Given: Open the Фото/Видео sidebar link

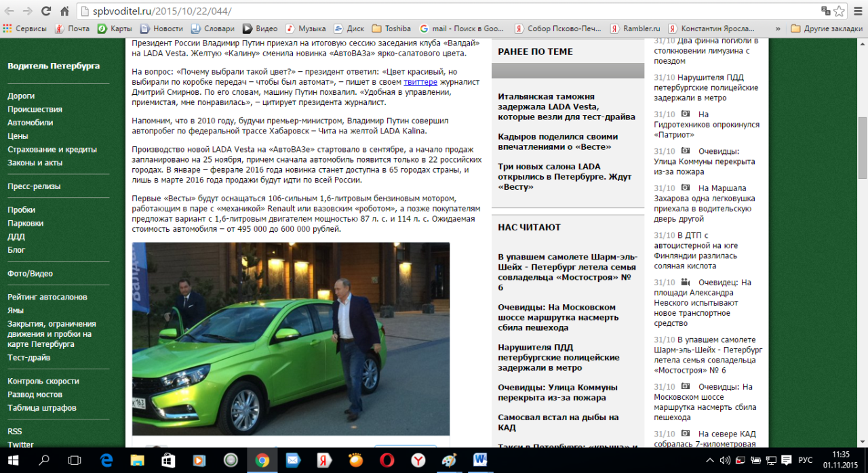Looking at the screenshot, I should [x=30, y=274].
